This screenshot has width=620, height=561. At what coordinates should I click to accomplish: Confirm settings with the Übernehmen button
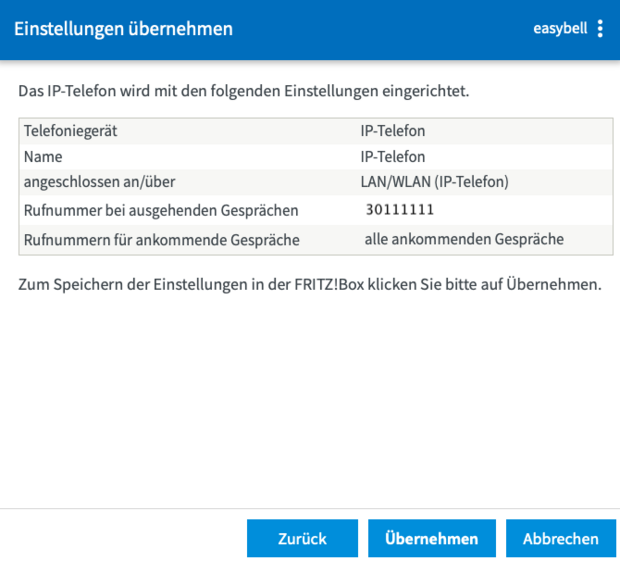(x=431, y=538)
